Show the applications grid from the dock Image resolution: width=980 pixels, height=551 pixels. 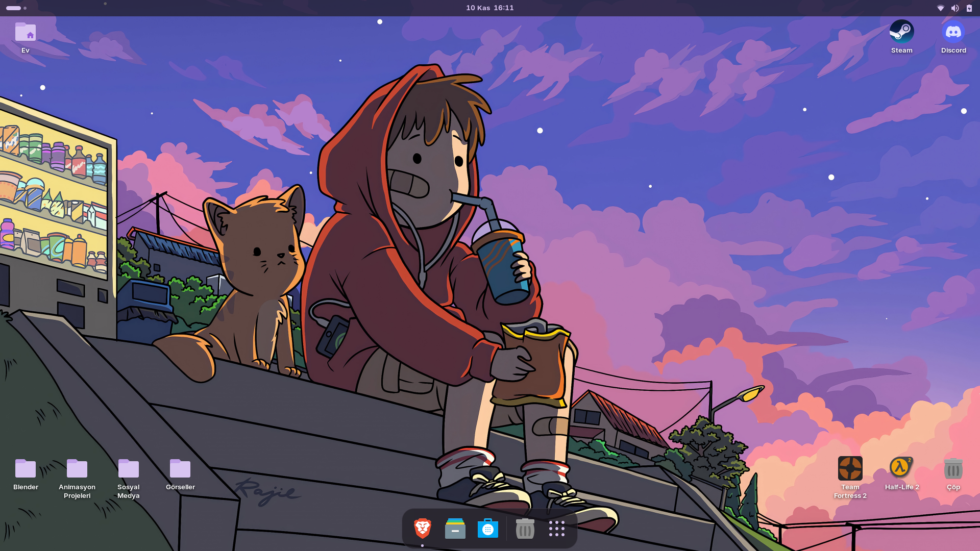coord(557,529)
